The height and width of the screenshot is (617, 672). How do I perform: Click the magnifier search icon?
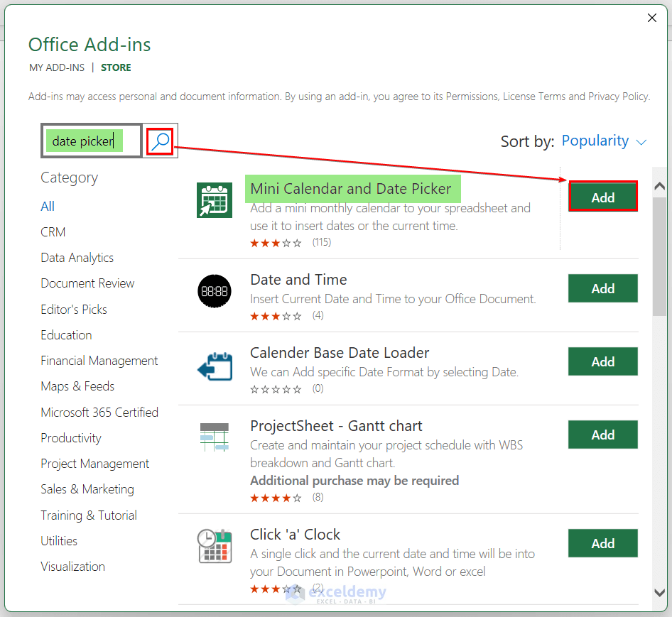160,141
